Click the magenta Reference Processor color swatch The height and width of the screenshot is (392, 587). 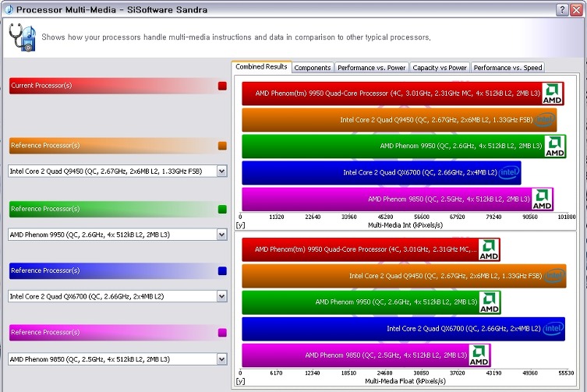coord(222,333)
